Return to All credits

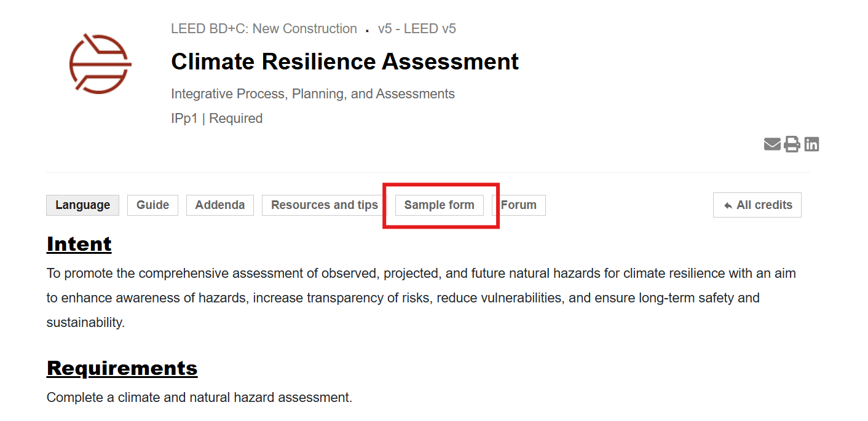757,205
